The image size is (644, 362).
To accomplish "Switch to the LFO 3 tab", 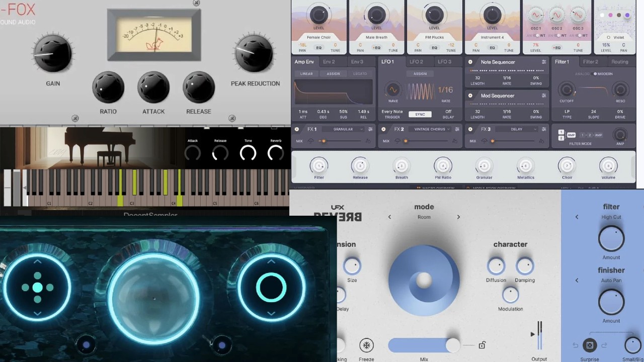I will (x=444, y=62).
